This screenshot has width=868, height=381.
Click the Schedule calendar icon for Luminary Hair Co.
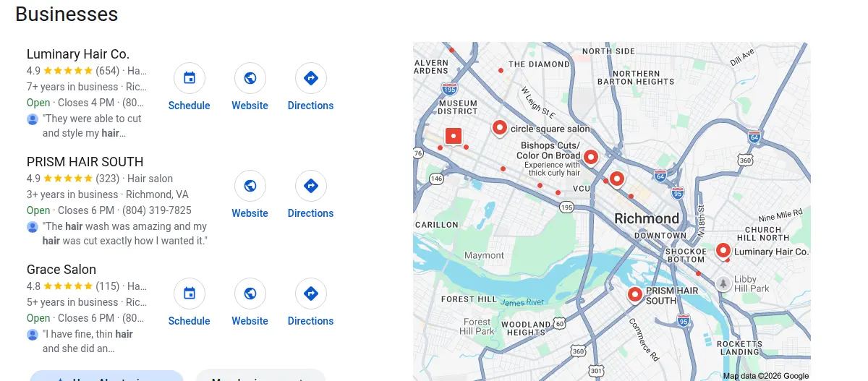[190, 78]
